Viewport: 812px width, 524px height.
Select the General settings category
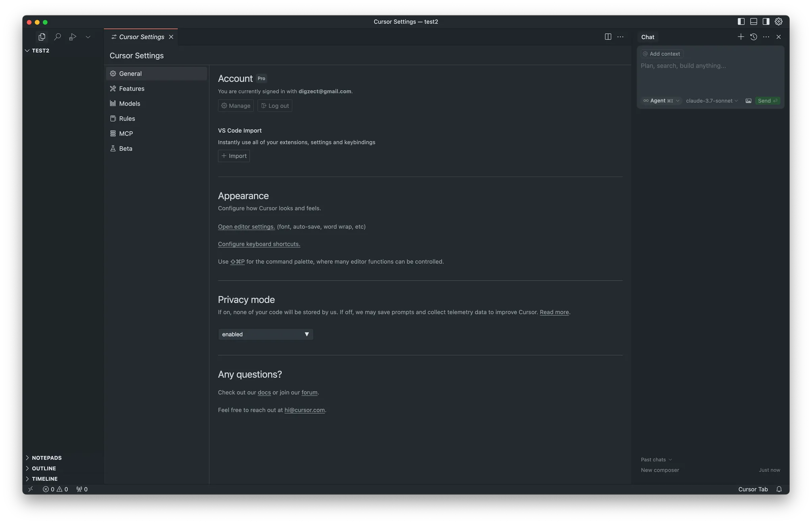pos(156,74)
